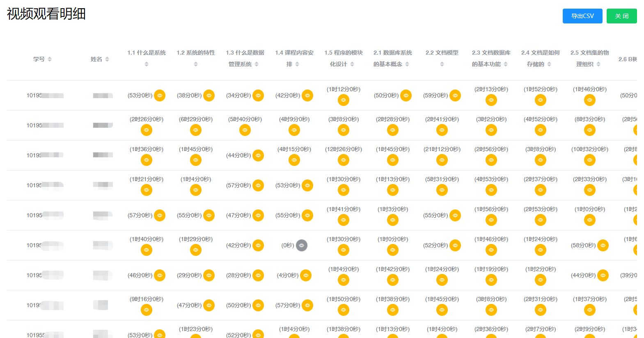Open details via eye icon under (12时26分0秒)
The width and height of the screenshot is (644, 338).
[344, 160]
